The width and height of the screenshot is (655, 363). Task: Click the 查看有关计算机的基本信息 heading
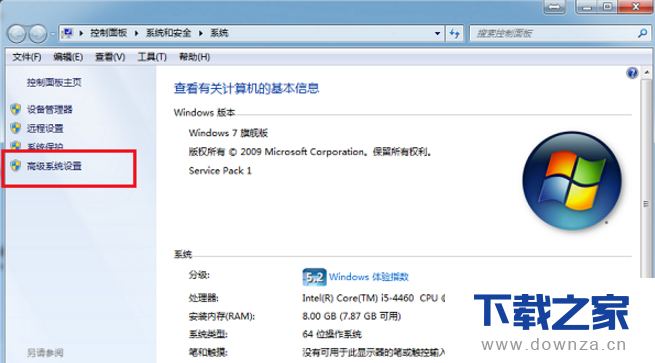[246, 88]
